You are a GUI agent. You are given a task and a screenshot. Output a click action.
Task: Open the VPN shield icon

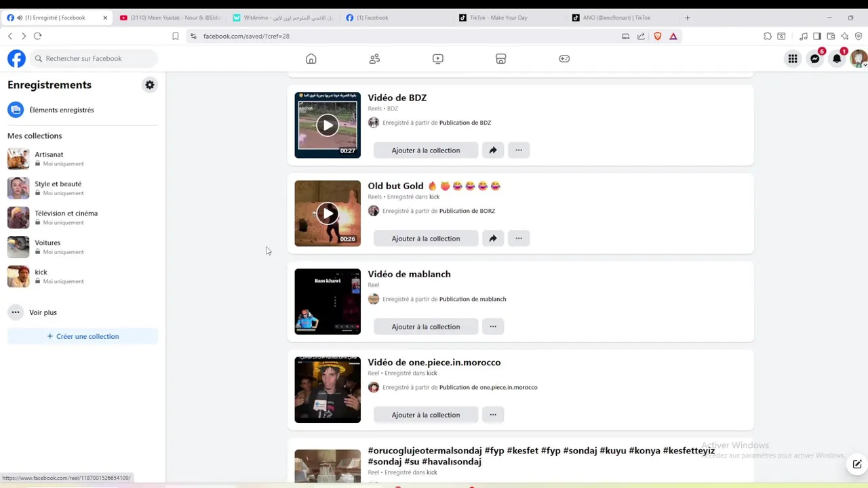(x=859, y=36)
